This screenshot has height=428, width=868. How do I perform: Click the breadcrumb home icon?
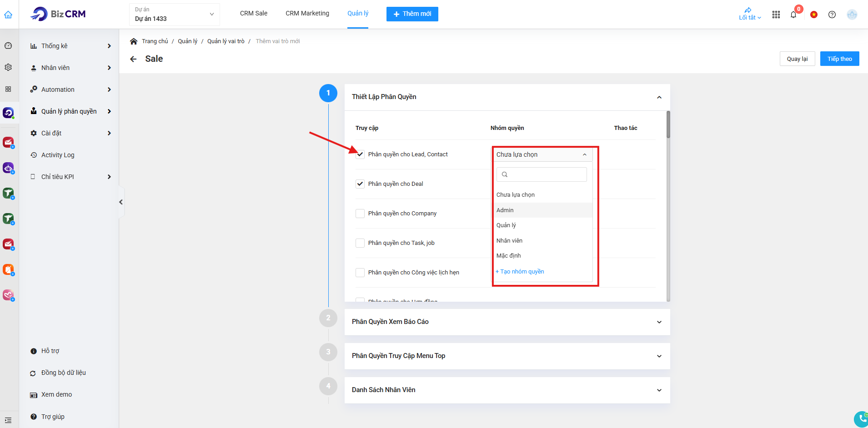pyautogui.click(x=134, y=41)
